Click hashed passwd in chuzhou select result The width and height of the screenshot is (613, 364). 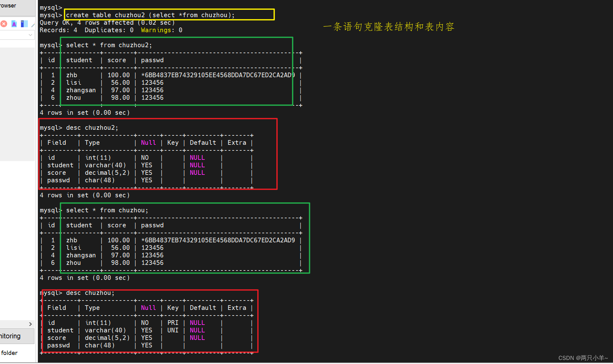point(218,240)
